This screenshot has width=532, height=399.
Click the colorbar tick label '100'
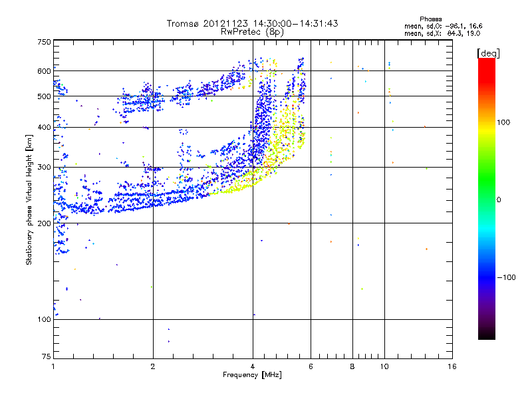point(503,122)
